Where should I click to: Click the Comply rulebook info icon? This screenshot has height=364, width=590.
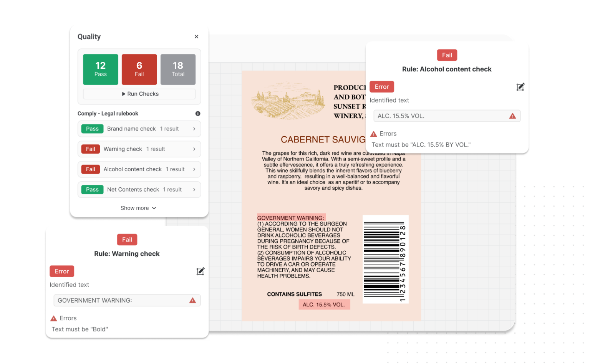[x=198, y=114]
